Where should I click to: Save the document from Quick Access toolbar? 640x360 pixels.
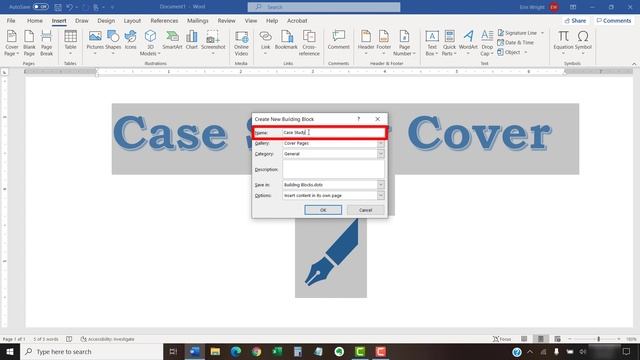point(58,7)
